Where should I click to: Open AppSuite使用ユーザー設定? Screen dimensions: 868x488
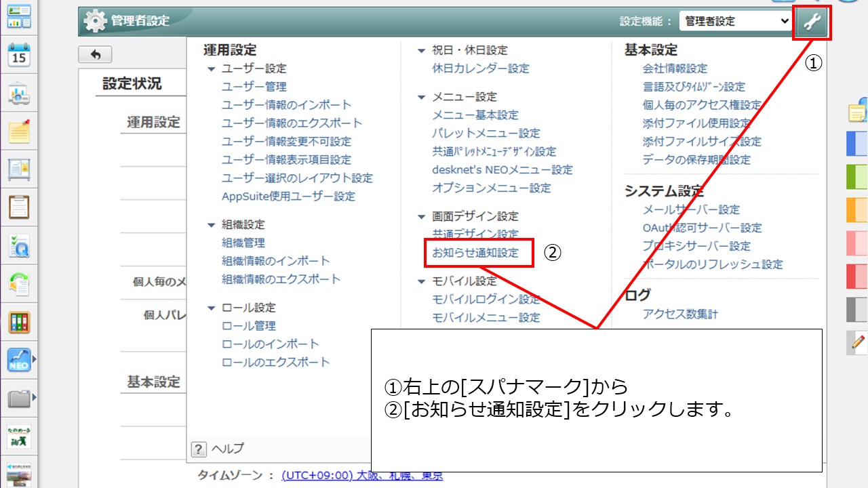coord(289,197)
